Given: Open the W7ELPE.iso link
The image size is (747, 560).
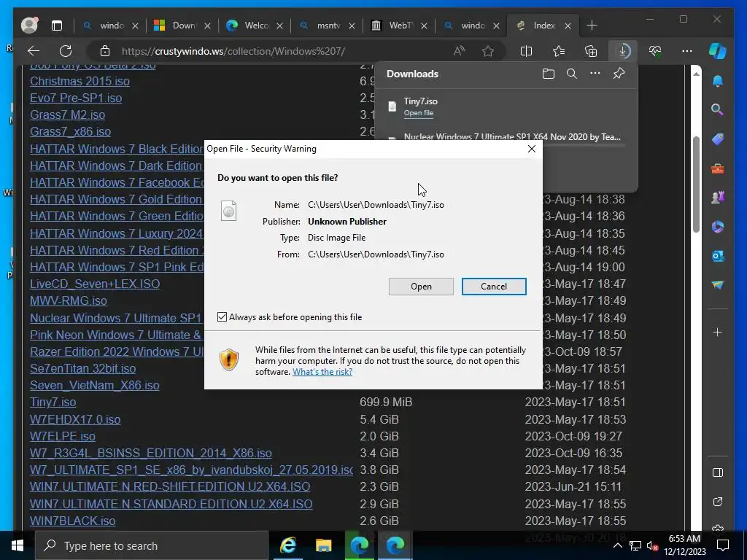Looking at the screenshot, I should coord(63,436).
